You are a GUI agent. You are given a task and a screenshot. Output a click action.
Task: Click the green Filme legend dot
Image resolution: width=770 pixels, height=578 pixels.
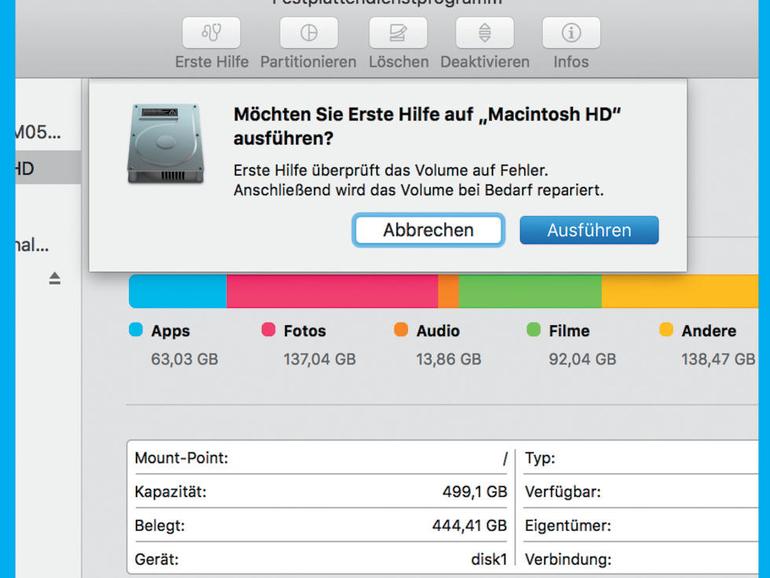point(533,330)
